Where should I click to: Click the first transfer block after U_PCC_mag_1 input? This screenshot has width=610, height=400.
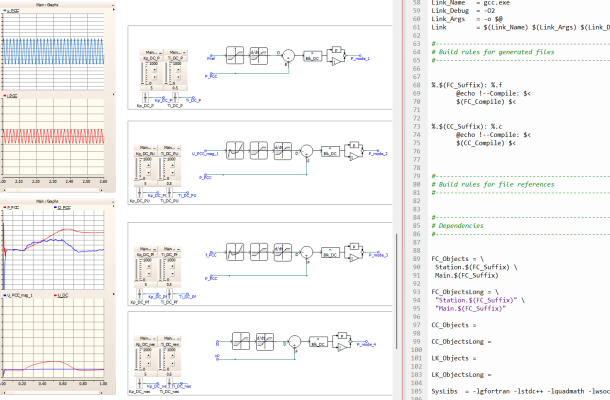coord(235,148)
